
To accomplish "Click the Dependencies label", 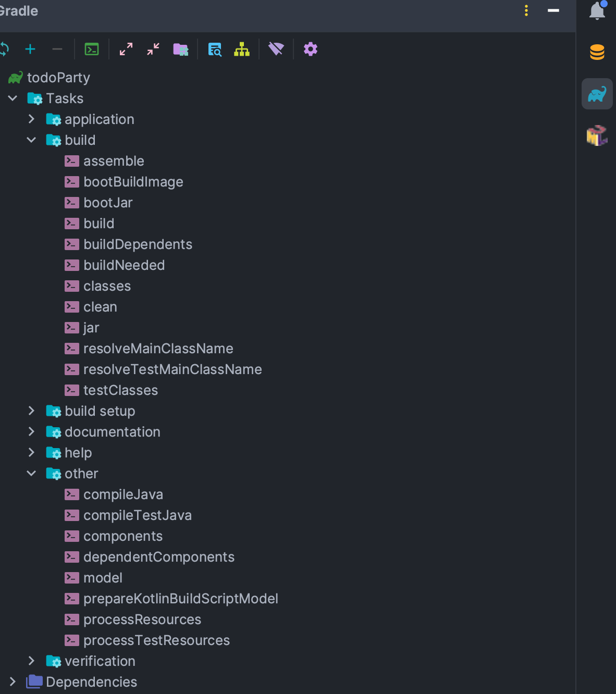I will pyautogui.click(x=92, y=682).
